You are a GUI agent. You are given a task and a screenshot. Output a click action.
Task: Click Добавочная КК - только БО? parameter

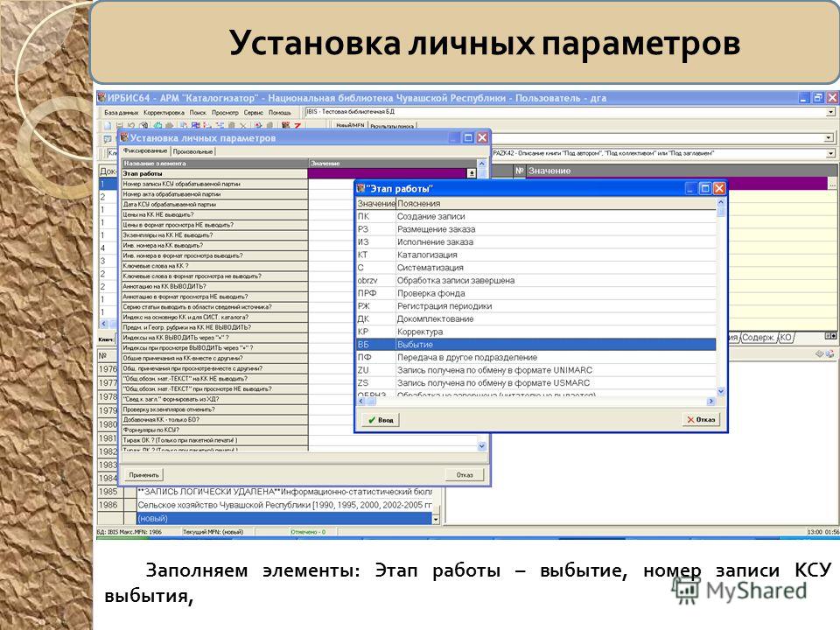click(215, 419)
